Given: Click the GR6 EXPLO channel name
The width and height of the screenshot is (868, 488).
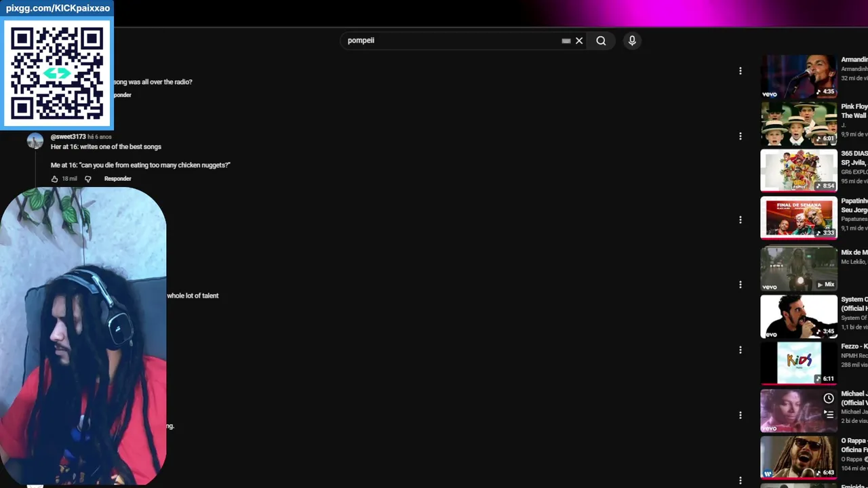Looking at the screenshot, I should point(854,172).
